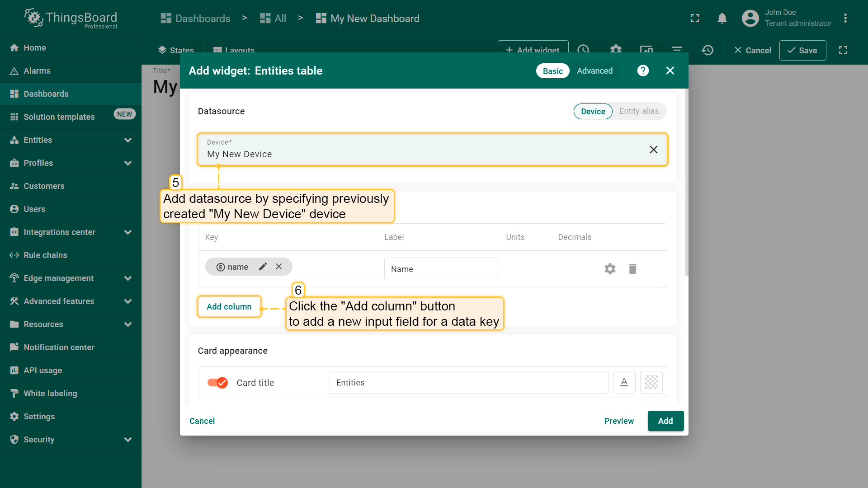Click the Name label input field

tap(441, 269)
